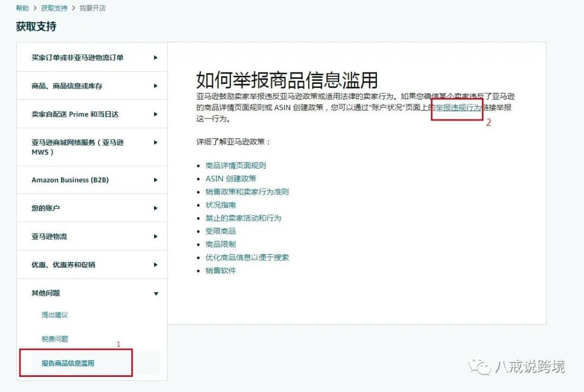
Task: Open the 受限商品 link
Action: (221, 231)
